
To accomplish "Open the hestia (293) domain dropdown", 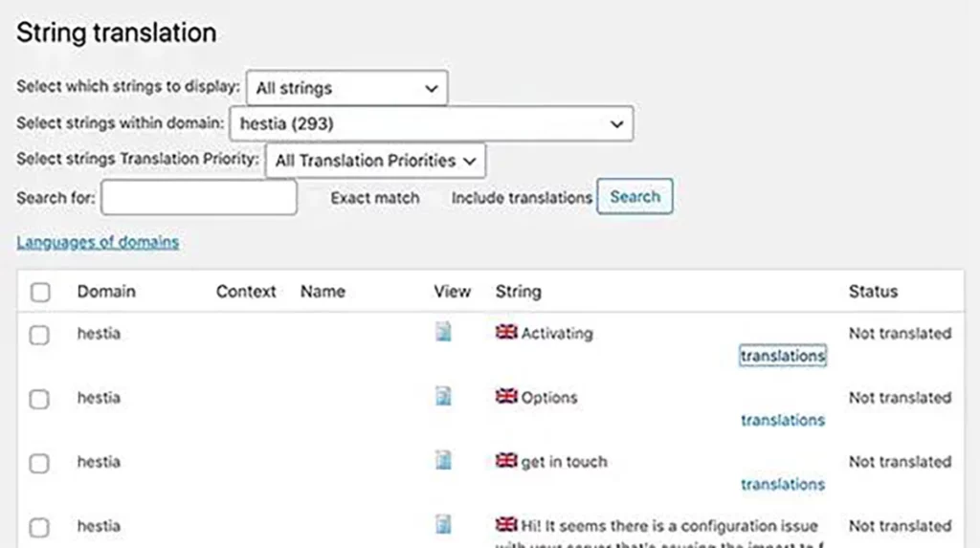I will tap(431, 123).
